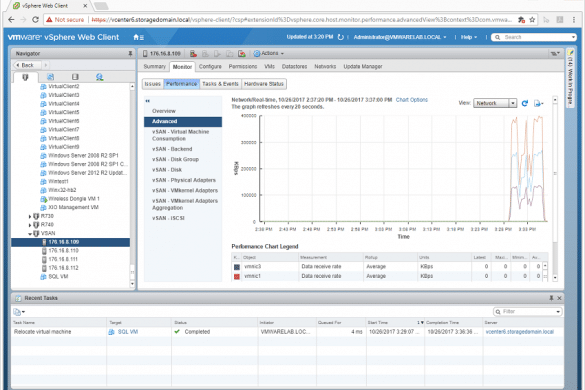This screenshot has height=390, width=585.
Task: Refresh the vSphere client with the Updated icon
Action: [340, 37]
